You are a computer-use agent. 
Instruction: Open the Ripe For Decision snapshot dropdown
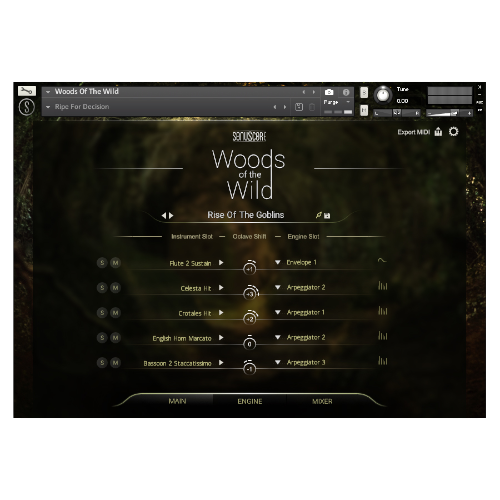point(48,107)
